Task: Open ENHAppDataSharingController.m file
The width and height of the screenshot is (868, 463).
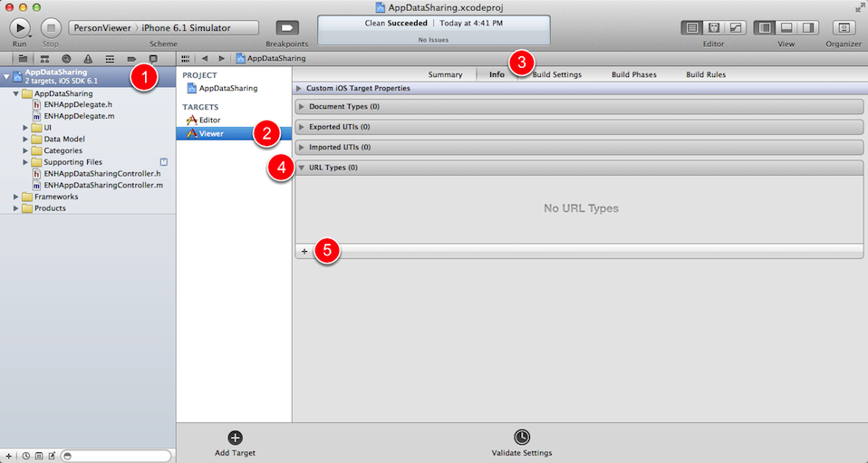Action: [98, 185]
